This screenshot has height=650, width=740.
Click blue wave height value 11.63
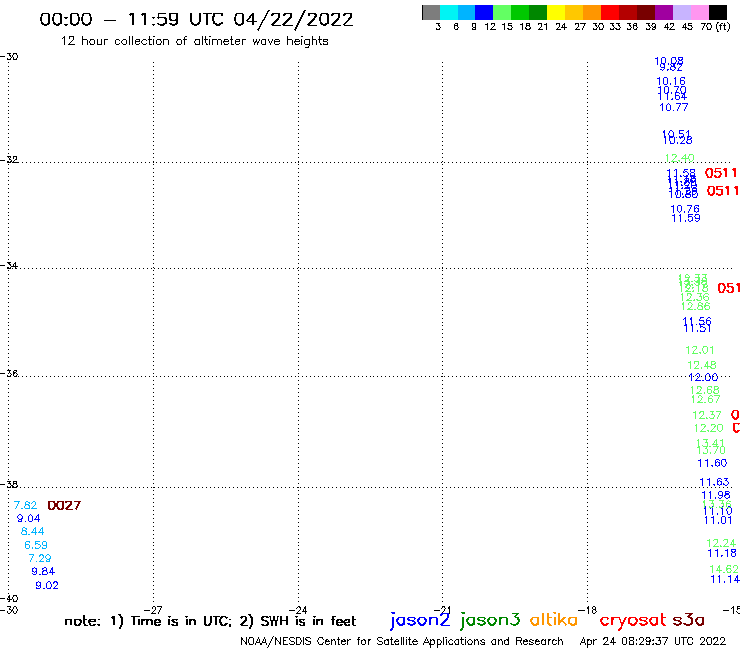tap(714, 482)
